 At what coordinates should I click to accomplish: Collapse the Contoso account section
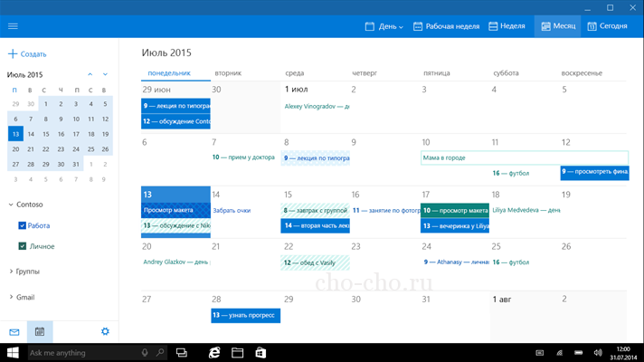click(11, 205)
